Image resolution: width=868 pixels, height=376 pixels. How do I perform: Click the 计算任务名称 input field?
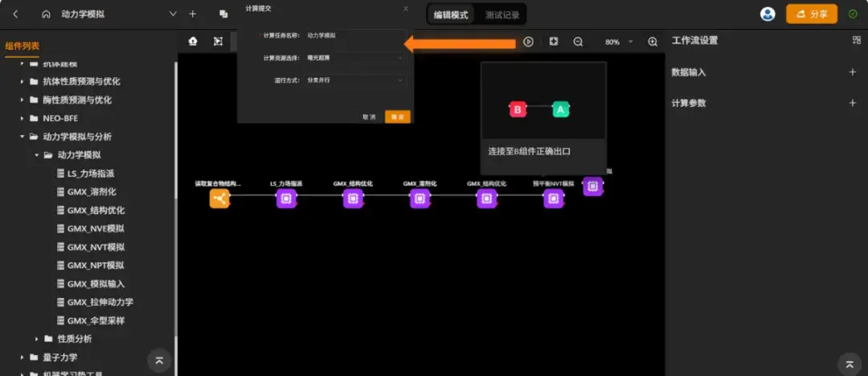tap(356, 35)
